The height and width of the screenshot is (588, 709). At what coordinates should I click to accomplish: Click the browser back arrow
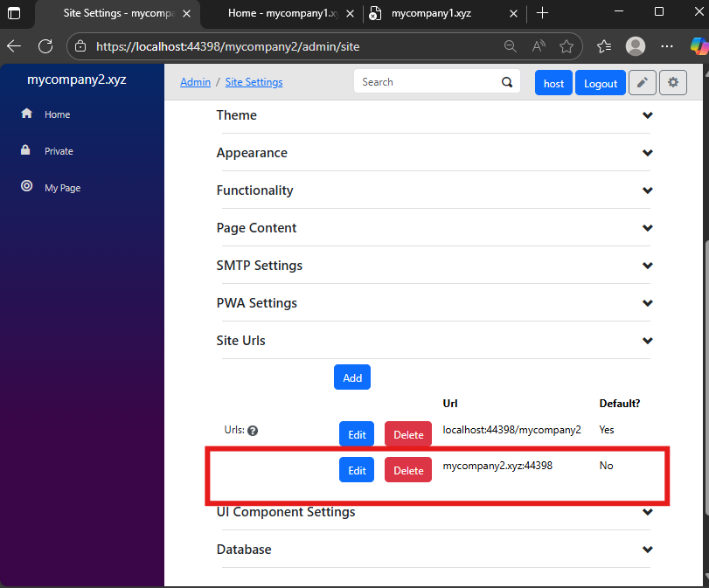tap(14, 46)
